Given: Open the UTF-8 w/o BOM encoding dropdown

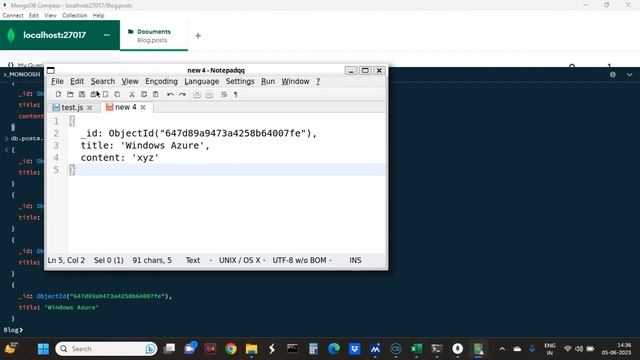Looking at the screenshot, I should 302,260.
